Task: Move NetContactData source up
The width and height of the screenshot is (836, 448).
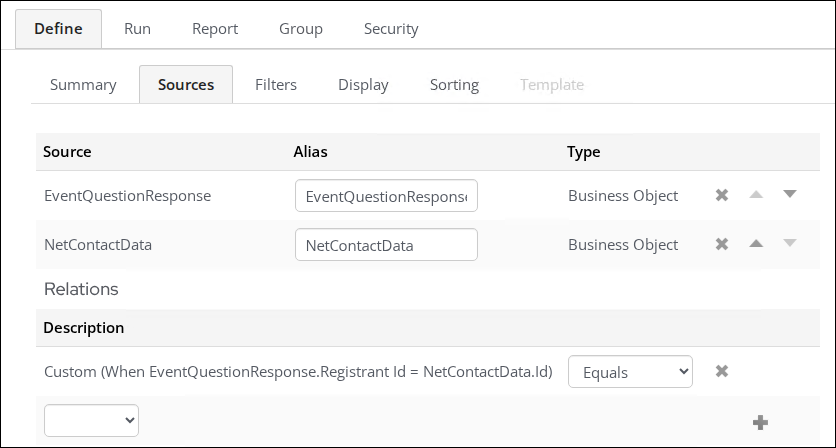Action: [x=756, y=243]
